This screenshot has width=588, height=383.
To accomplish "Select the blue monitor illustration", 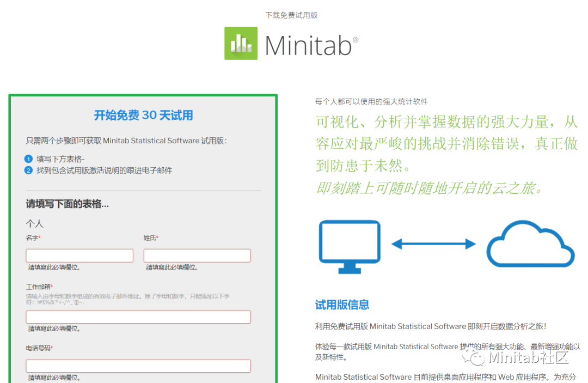I will pos(349,241).
